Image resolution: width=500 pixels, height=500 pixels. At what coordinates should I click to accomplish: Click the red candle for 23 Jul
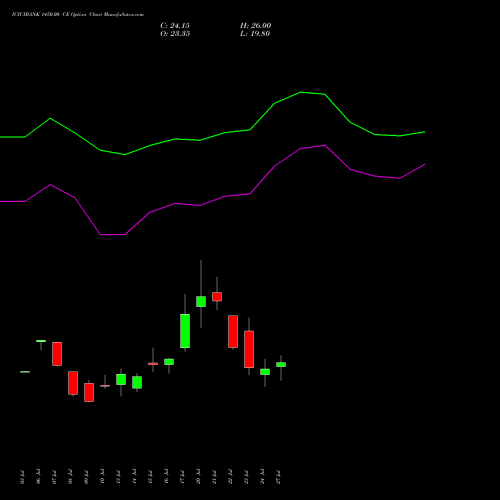[249, 349]
